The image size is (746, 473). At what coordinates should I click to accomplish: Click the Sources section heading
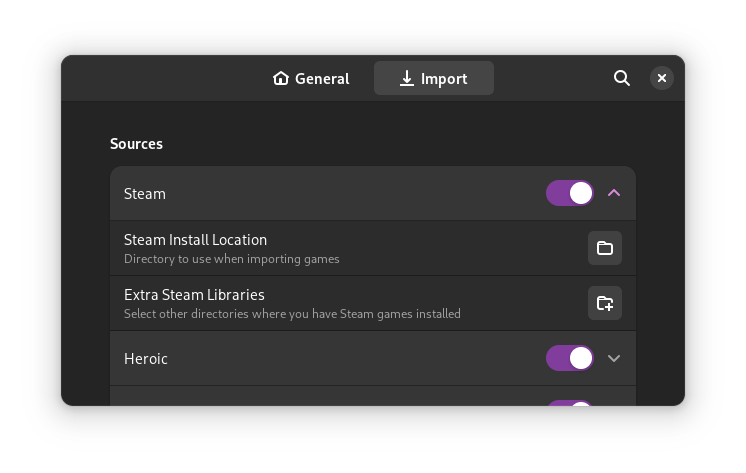136,144
